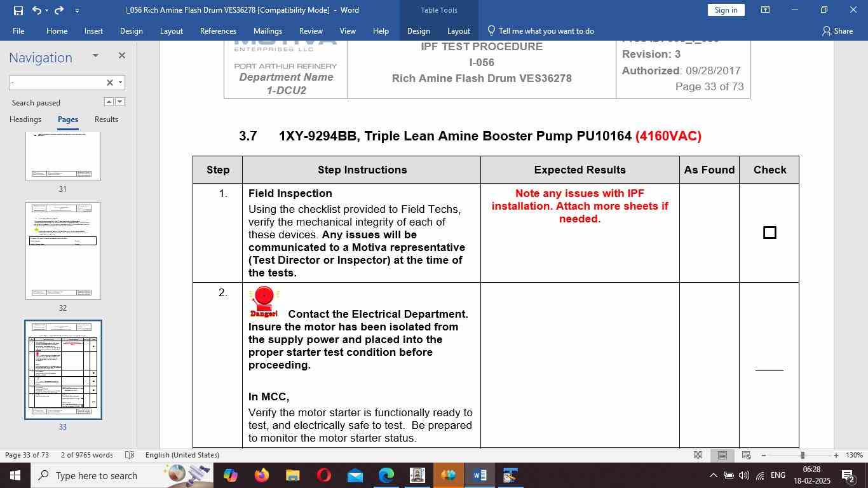Open Navigation pane task options dropdown
Screen dimensions: 868x488
[x=95, y=56]
